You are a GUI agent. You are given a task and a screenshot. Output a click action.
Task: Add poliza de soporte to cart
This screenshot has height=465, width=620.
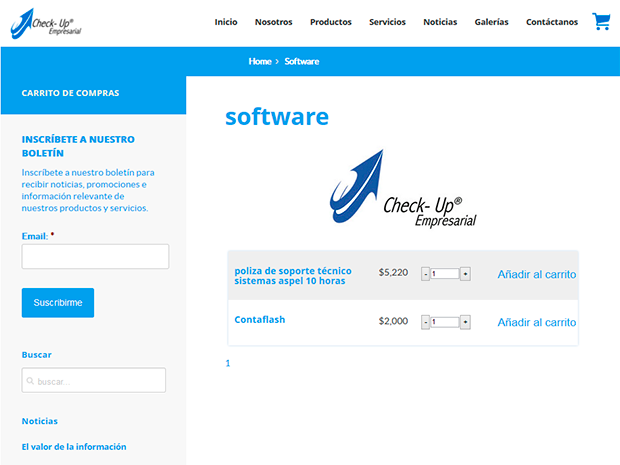coord(537,274)
